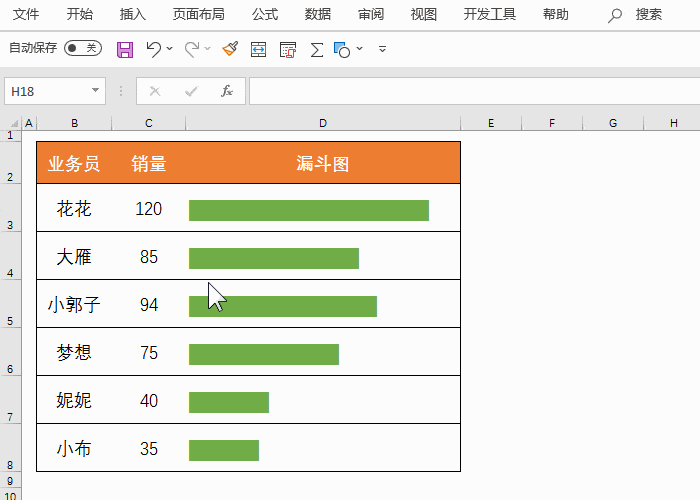
Task: Switch to the 插入 tab
Action: 133,14
